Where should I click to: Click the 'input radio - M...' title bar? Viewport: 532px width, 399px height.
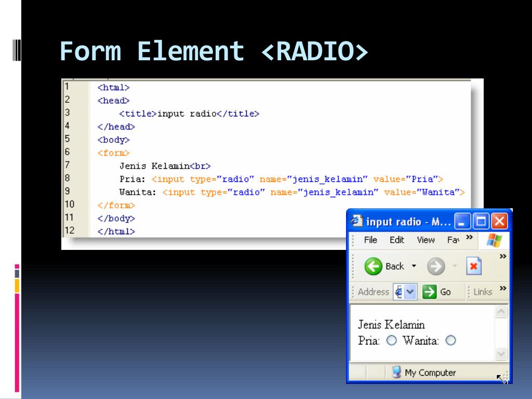click(408, 221)
